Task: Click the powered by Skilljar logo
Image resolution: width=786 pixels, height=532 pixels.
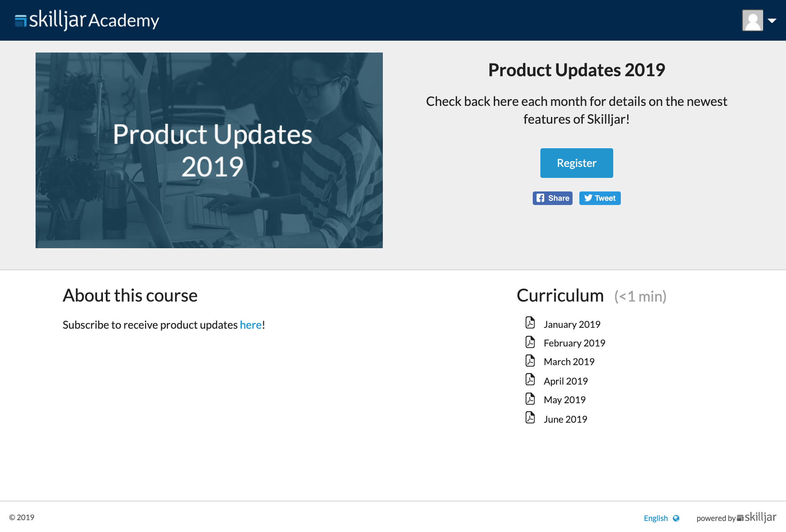Action: (756, 518)
